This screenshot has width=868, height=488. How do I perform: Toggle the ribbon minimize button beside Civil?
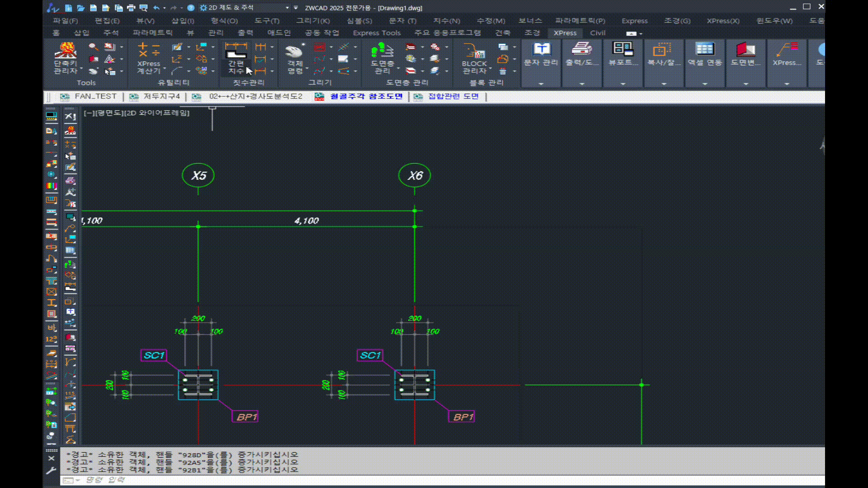(632, 33)
